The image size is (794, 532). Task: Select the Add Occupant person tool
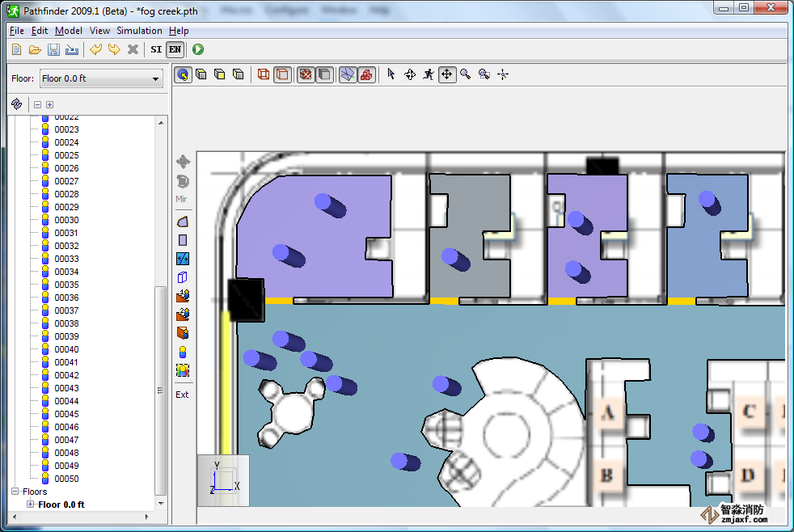coord(183,352)
